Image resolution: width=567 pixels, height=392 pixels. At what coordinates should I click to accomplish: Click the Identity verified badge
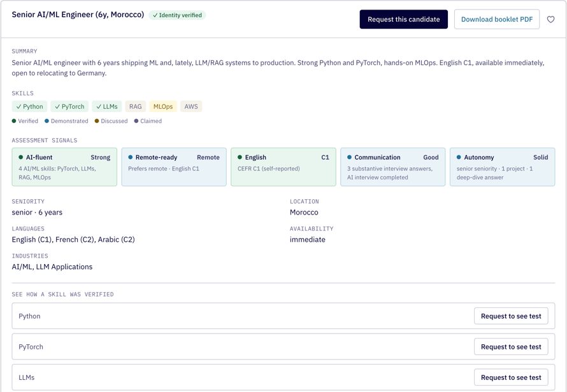tap(177, 15)
